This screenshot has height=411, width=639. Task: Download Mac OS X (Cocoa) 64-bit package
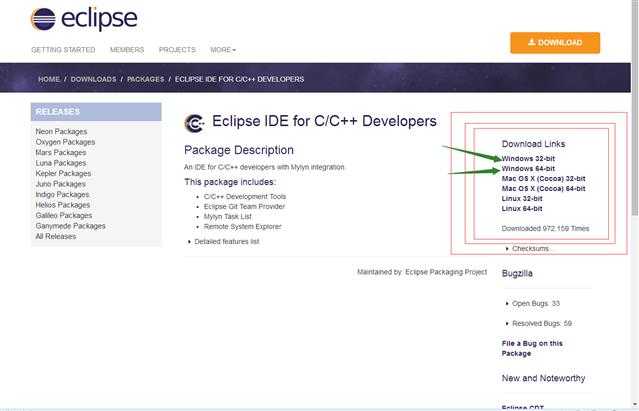tap(543, 189)
